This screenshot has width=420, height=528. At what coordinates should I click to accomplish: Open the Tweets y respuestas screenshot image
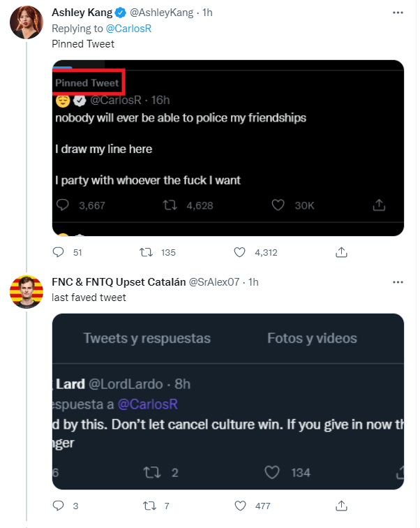point(228,401)
